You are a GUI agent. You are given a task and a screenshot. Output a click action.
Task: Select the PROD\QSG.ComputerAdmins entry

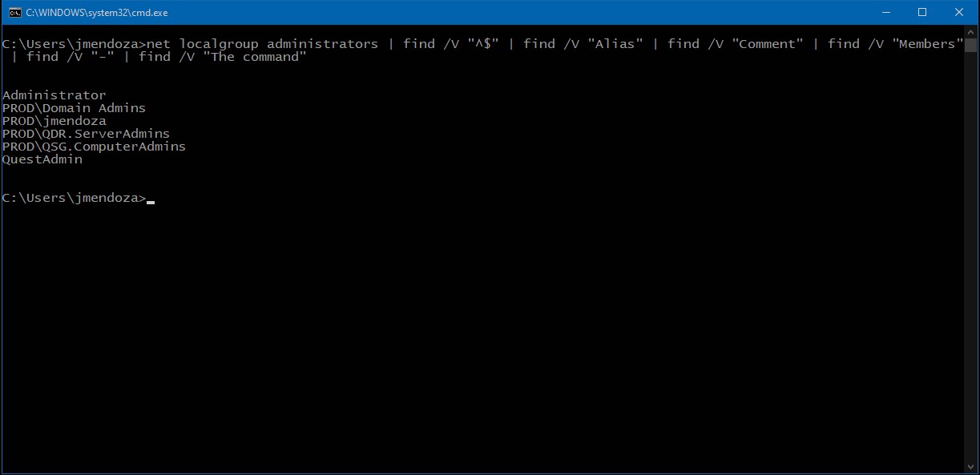[x=94, y=147]
